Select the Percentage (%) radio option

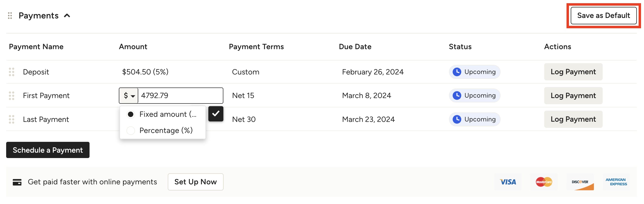131,131
